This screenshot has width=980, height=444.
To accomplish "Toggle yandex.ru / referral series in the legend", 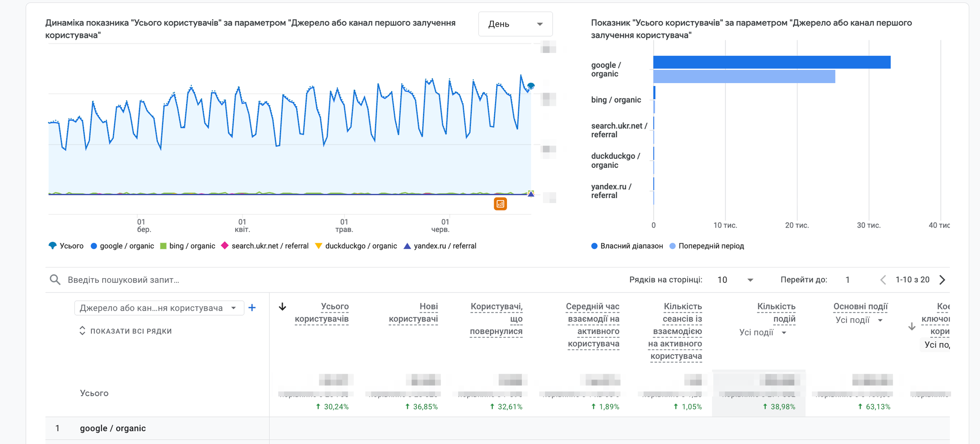I will [x=440, y=246].
